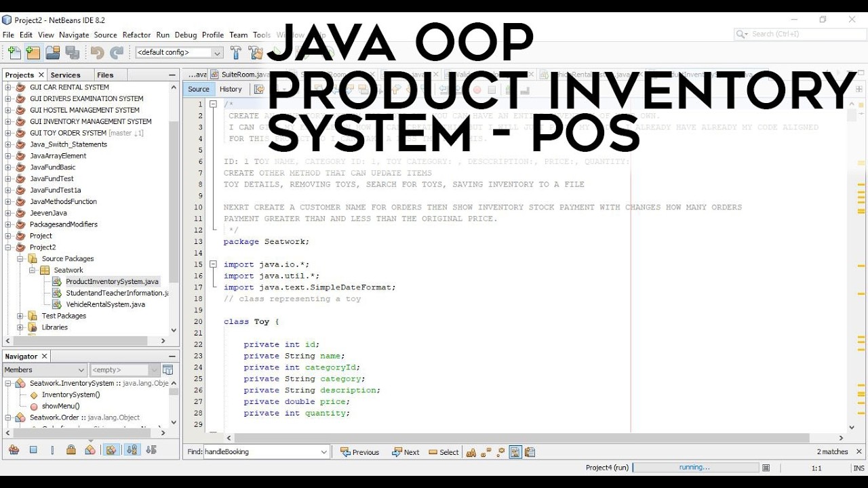868x488 pixels.
Task: Open the Find text history dropdown
Action: click(324, 452)
